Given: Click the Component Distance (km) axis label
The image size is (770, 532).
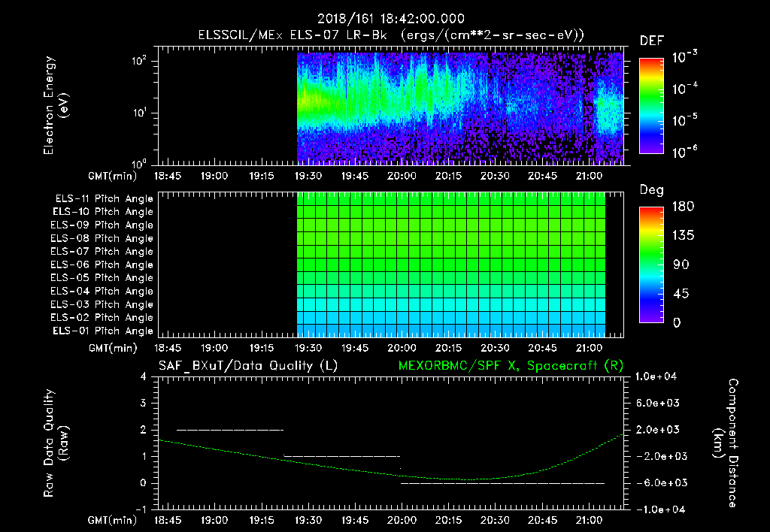Looking at the screenshot, I should click(x=726, y=443).
